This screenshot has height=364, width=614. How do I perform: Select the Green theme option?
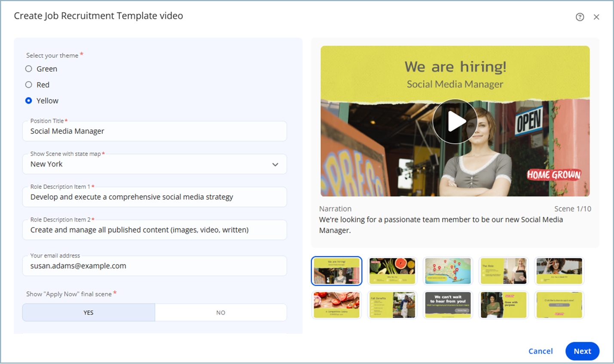pos(28,69)
